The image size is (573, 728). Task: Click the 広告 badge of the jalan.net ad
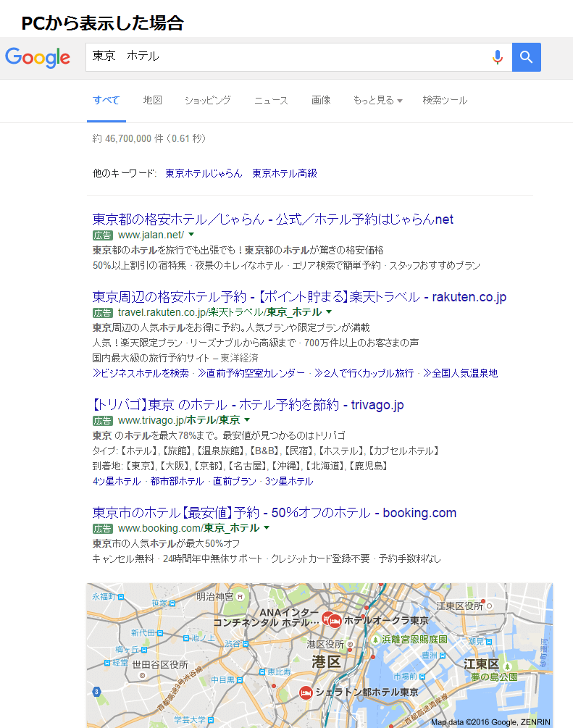coord(103,235)
